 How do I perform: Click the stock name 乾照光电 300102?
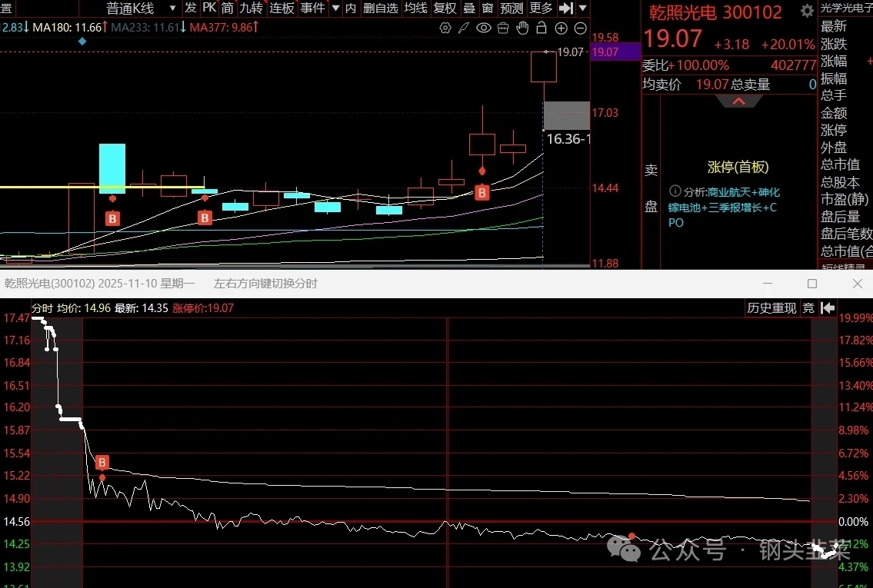click(715, 12)
